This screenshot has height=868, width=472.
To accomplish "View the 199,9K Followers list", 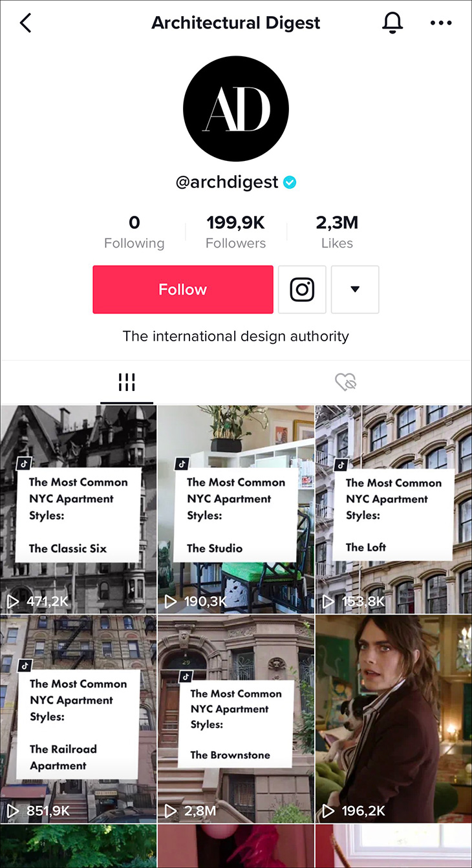I will (x=236, y=232).
